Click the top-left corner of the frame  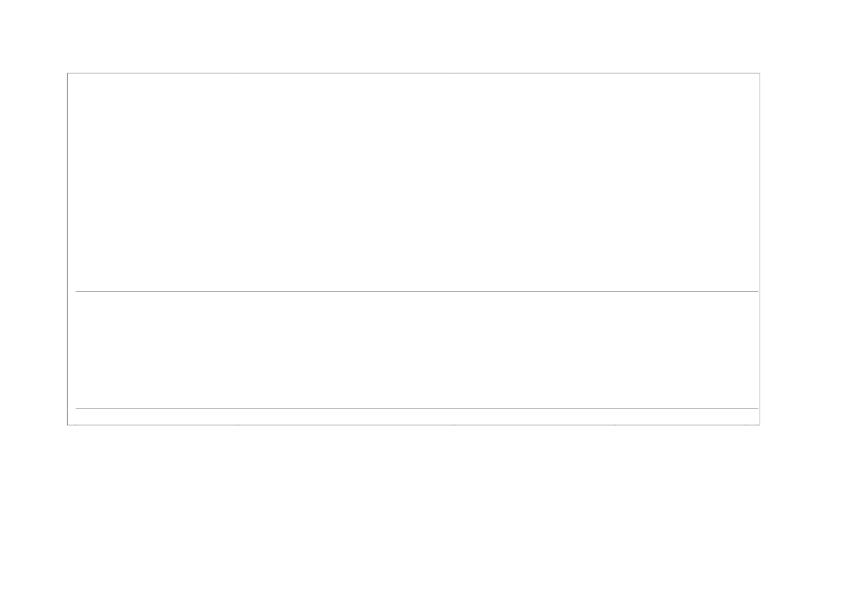[x=68, y=73]
